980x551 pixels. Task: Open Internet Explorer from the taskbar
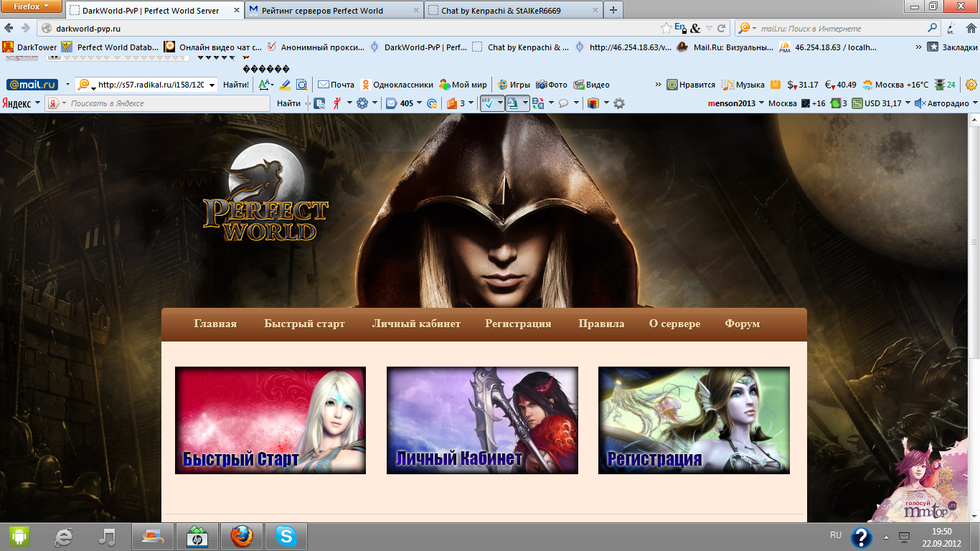[x=63, y=537]
